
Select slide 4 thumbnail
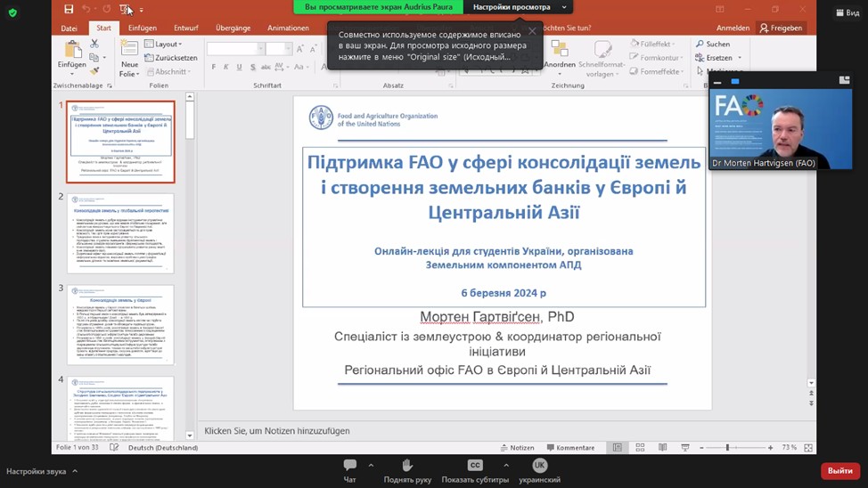click(120, 409)
